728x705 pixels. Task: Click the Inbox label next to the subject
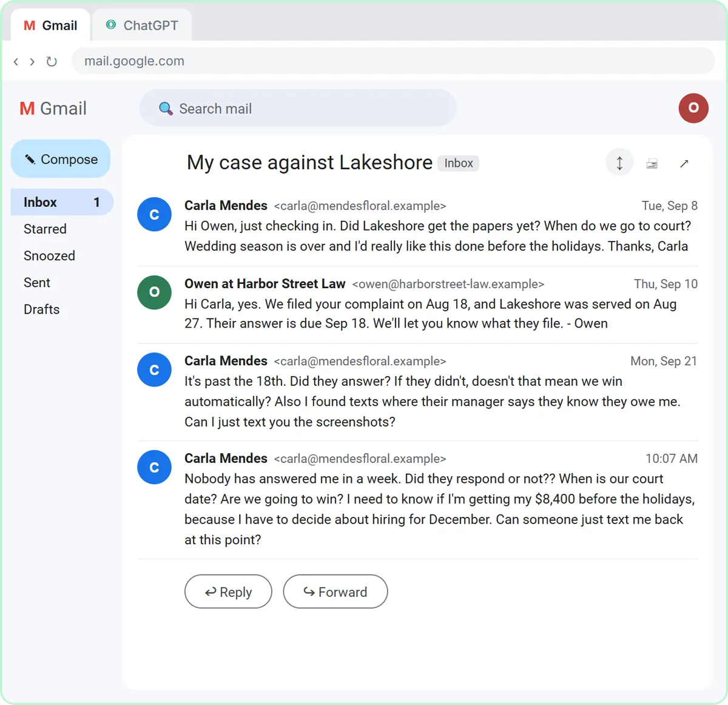tap(459, 163)
